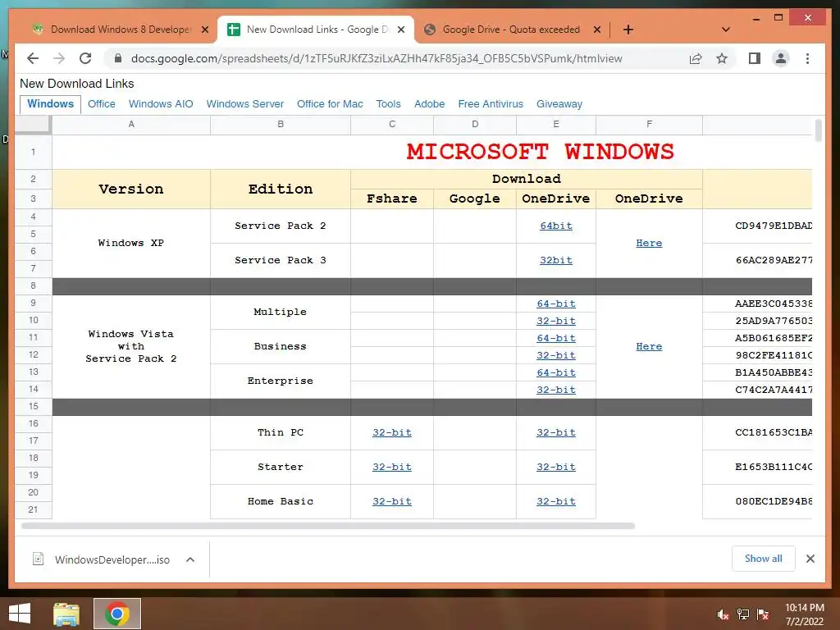Open Starter Fshare 32-bit link

click(x=391, y=467)
